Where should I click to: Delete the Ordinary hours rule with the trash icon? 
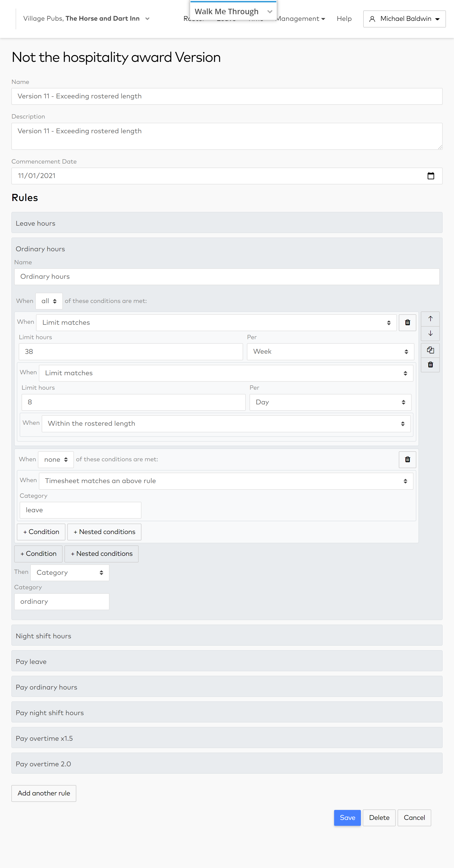click(430, 365)
